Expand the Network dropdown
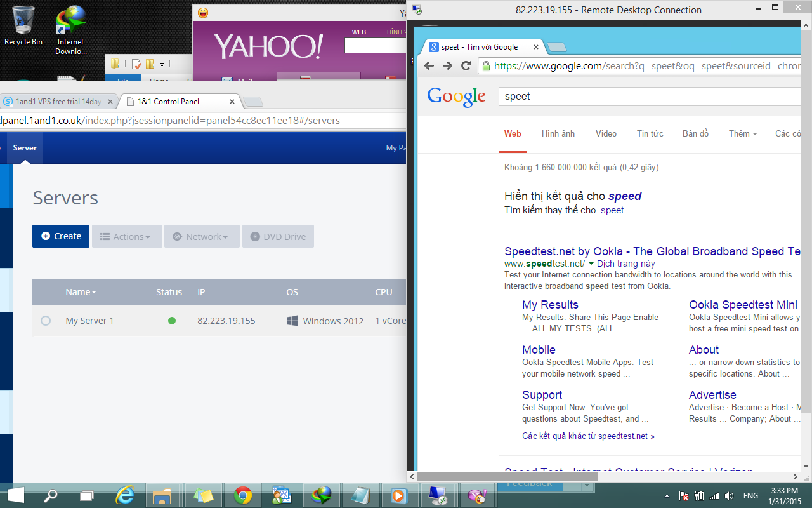This screenshot has width=812, height=508. [202, 236]
